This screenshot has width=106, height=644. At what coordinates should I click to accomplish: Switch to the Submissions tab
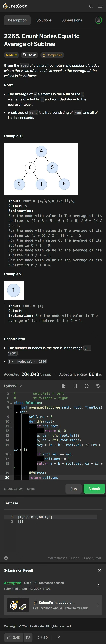point(72,20)
